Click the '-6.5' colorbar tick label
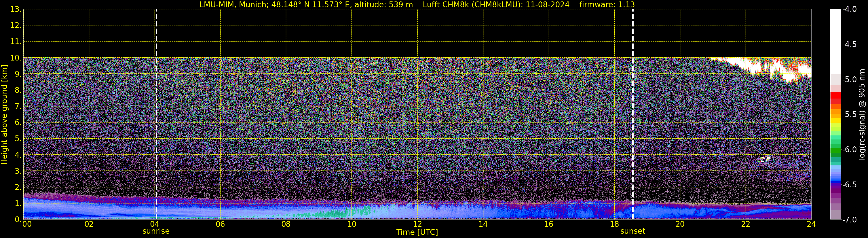This screenshot has height=238, width=868. [x=849, y=185]
